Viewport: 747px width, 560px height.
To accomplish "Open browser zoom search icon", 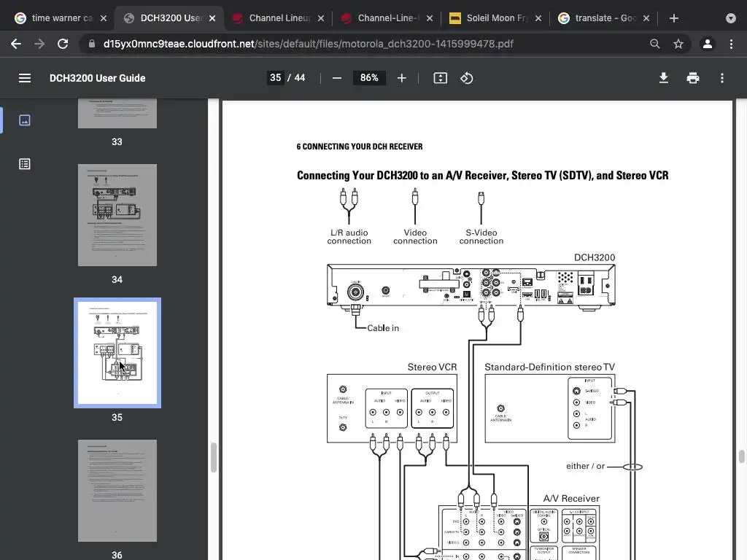I will point(655,44).
